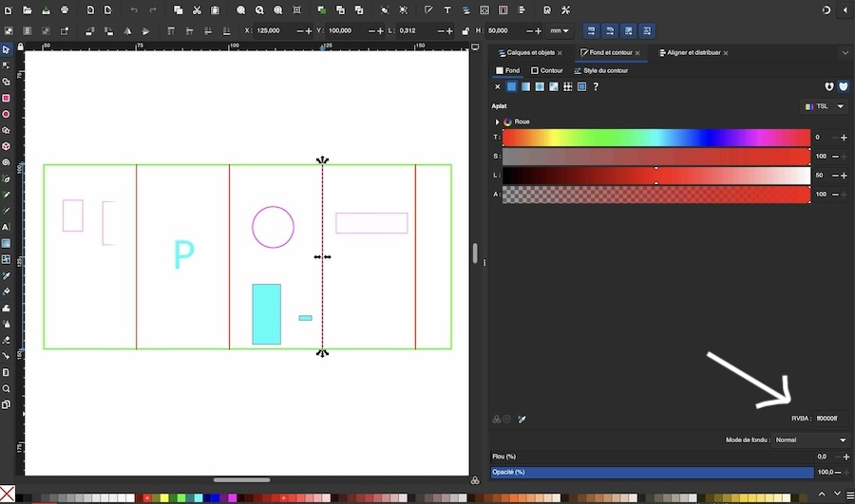Click the RVBA hex color field
The width and height of the screenshot is (855, 504).
(x=830, y=419)
